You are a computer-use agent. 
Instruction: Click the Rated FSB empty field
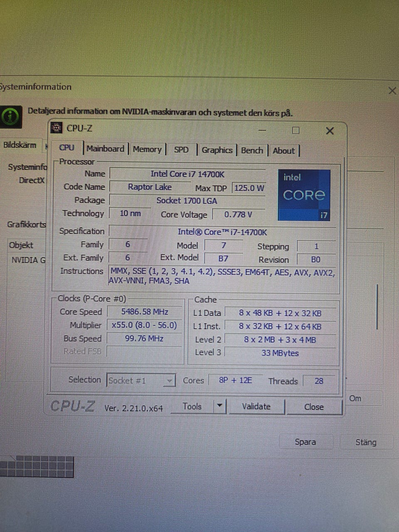coord(144,351)
